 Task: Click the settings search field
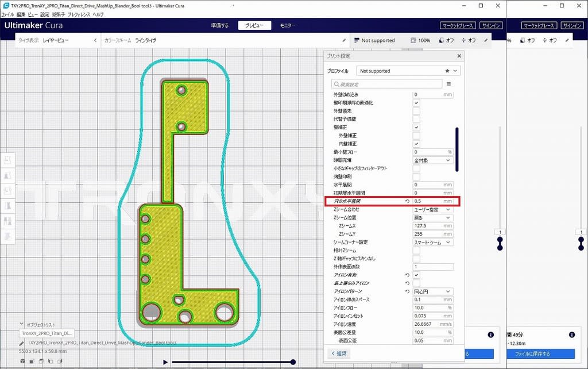[386, 84]
